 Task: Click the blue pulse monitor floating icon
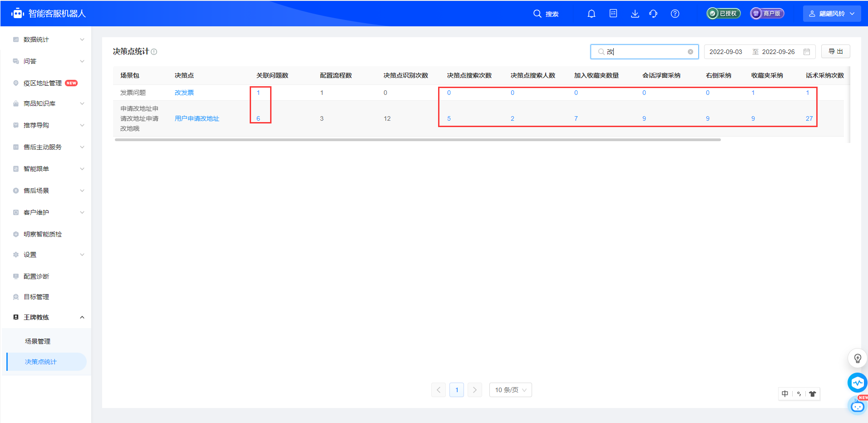858,383
